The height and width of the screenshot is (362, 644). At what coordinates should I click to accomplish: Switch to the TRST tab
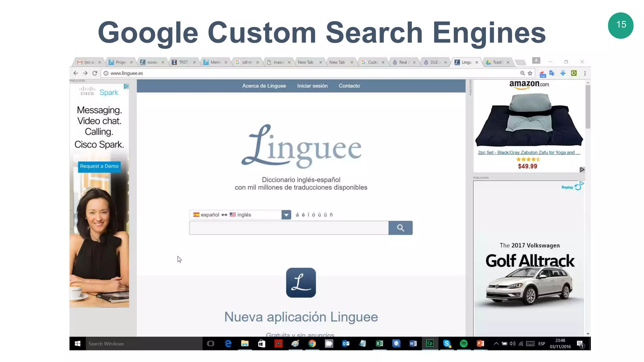[x=183, y=62]
